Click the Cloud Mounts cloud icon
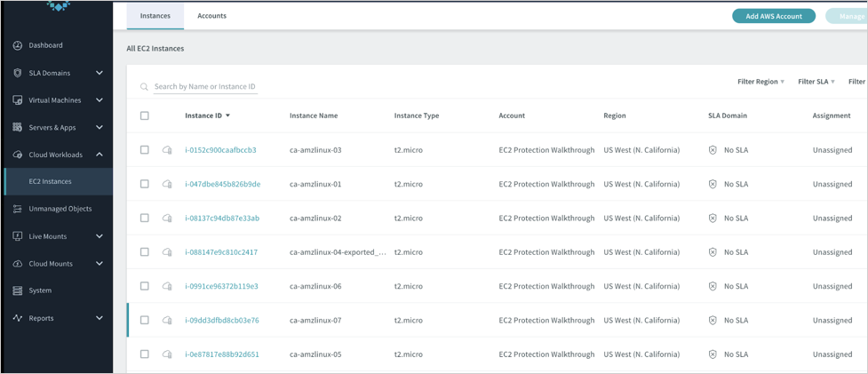 (17, 264)
